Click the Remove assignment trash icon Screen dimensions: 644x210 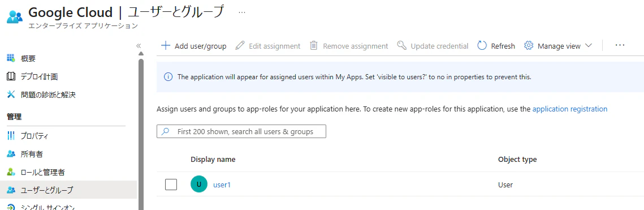pos(314,46)
